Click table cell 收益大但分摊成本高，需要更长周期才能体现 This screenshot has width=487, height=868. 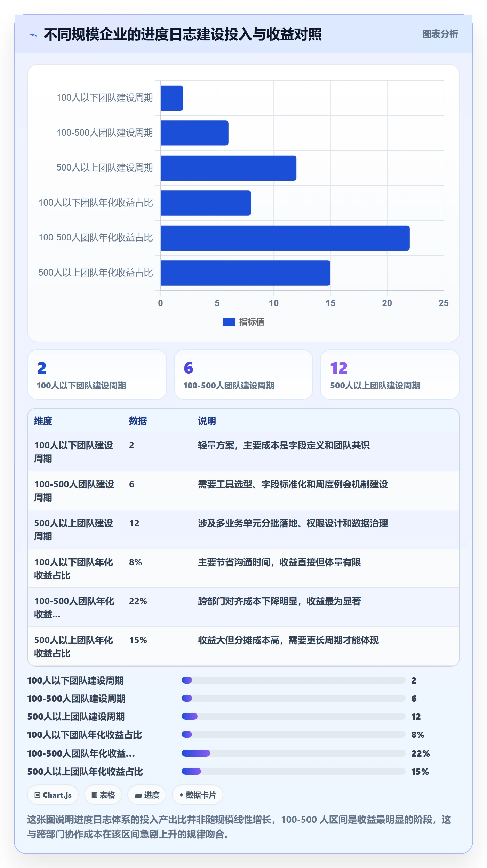click(x=288, y=640)
